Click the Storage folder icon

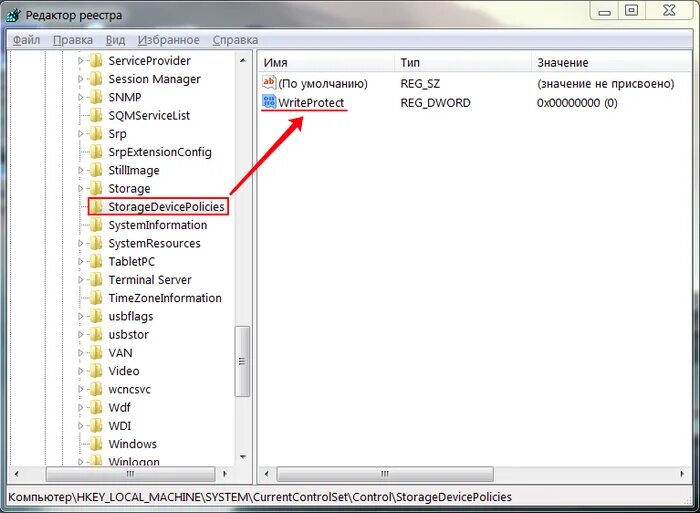(x=96, y=188)
